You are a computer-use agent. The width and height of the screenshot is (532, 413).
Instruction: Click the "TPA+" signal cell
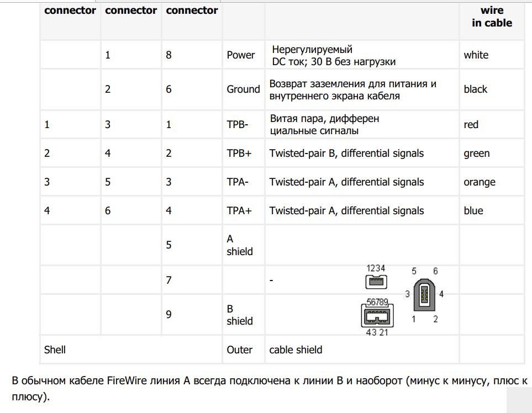coord(239,211)
